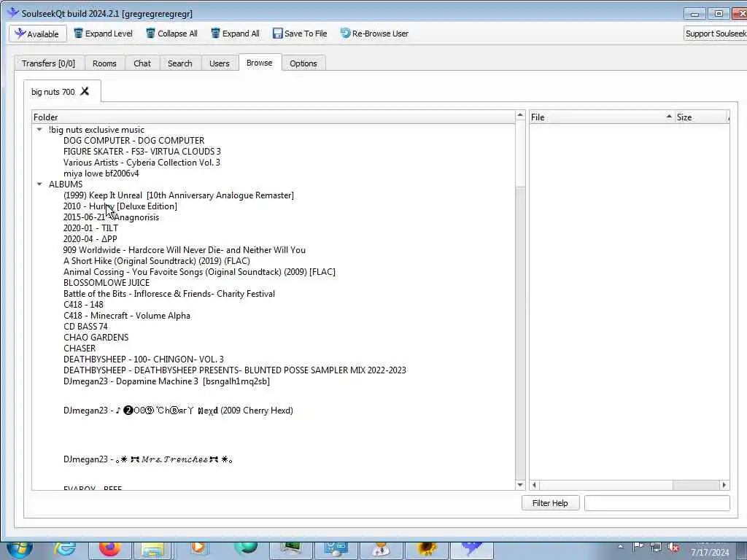This screenshot has height=560, width=747.
Task: Select DEATHBYSHEEP BLUNTED POSSE SAMPLER MIX folder
Action: (x=235, y=370)
